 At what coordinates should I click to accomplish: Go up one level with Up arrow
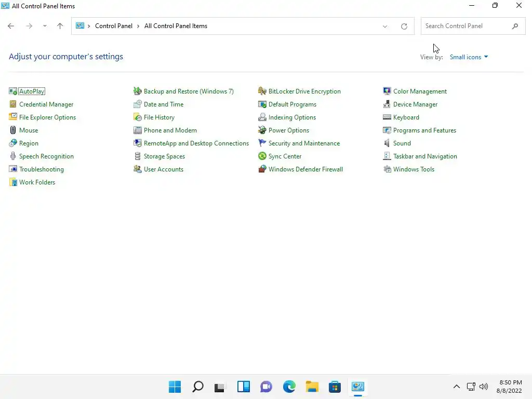click(x=60, y=26)
